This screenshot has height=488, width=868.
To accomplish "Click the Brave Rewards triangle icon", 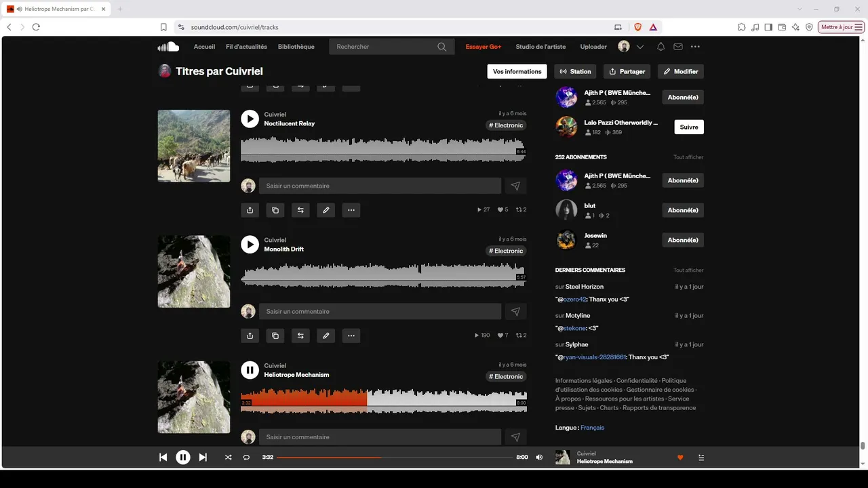I will tap(653, 27).
